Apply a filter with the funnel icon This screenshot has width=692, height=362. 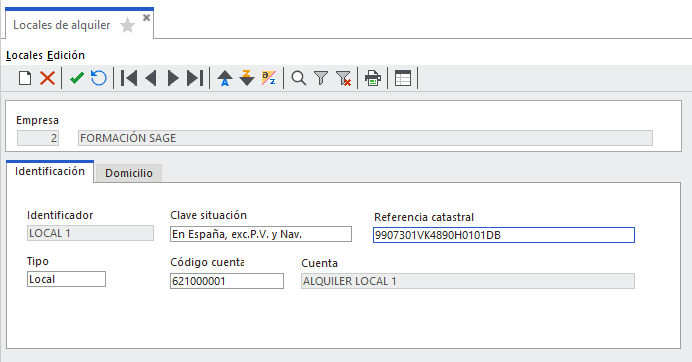tap(321, 78)
